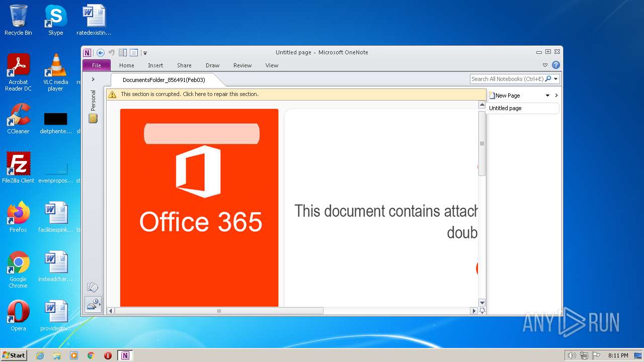Open Windows Media Player from taskbar
This screenshot has height=362, width=644.
74,355
